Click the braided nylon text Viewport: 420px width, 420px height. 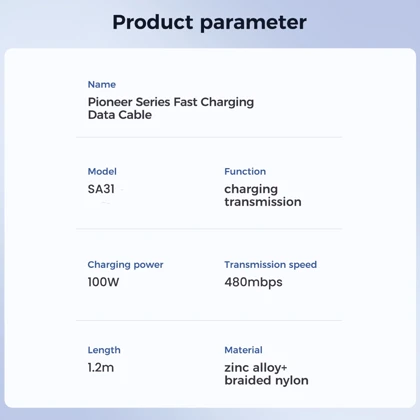(x=266, y=380)
